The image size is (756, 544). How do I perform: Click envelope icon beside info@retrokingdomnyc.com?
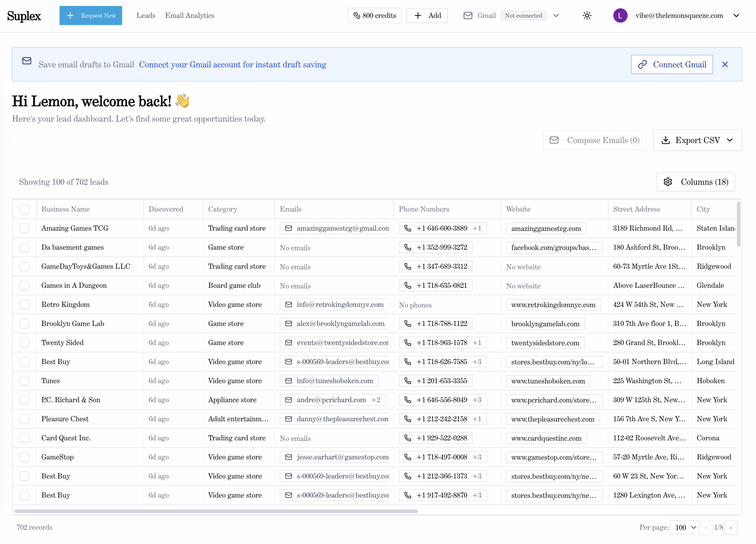click(289, 304)
